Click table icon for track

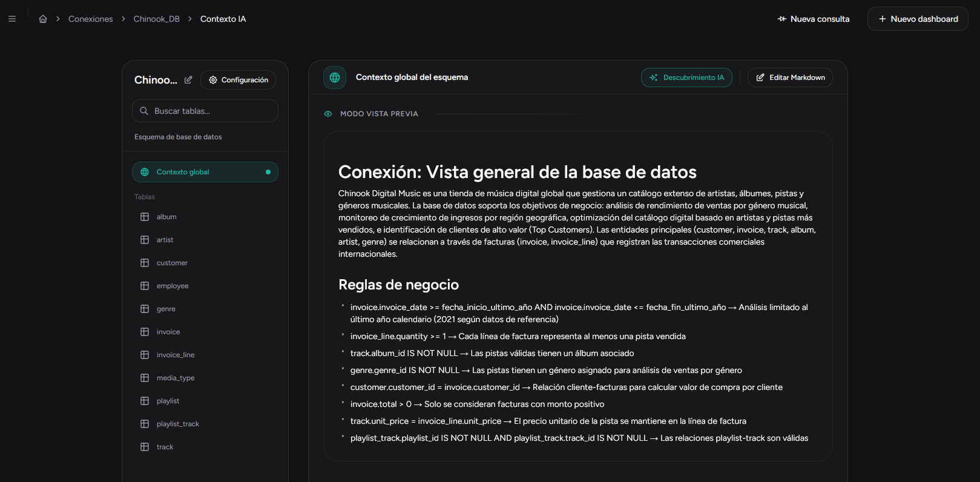pos(145,447)
